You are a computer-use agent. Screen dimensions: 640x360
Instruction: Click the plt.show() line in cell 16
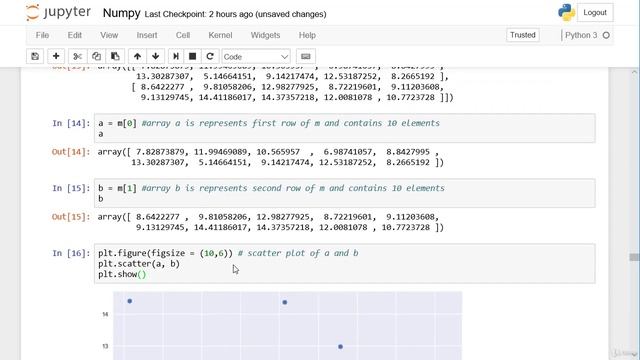pyautogui.click(x=122, y=274)
